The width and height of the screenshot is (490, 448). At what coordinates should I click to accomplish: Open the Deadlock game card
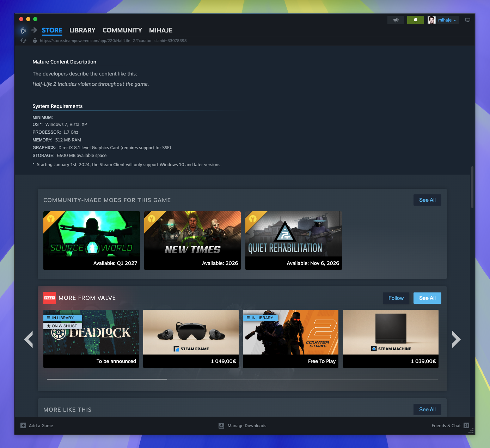pyautogui.click(x=91, y=339)
